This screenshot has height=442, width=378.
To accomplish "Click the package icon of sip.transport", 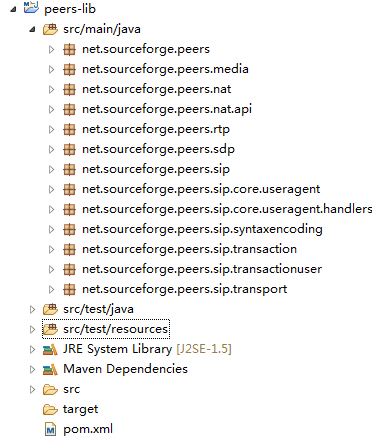I will 69,290.
